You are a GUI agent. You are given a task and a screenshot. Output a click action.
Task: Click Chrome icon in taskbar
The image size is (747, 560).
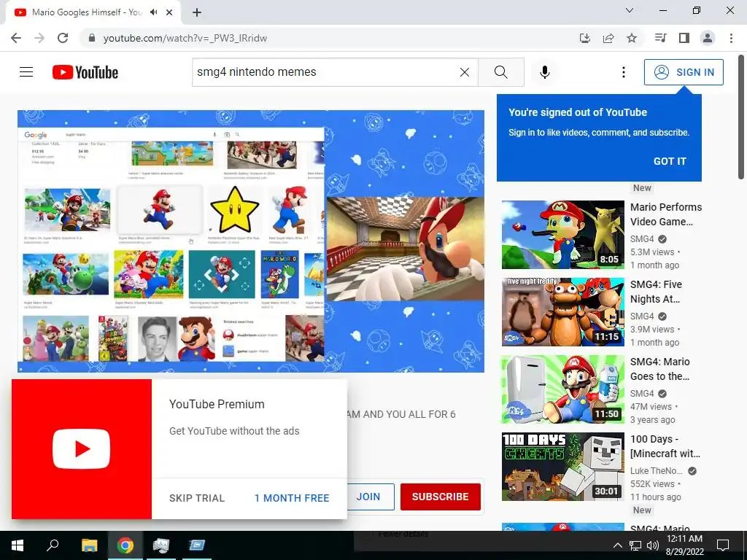(x=125, y=545)
